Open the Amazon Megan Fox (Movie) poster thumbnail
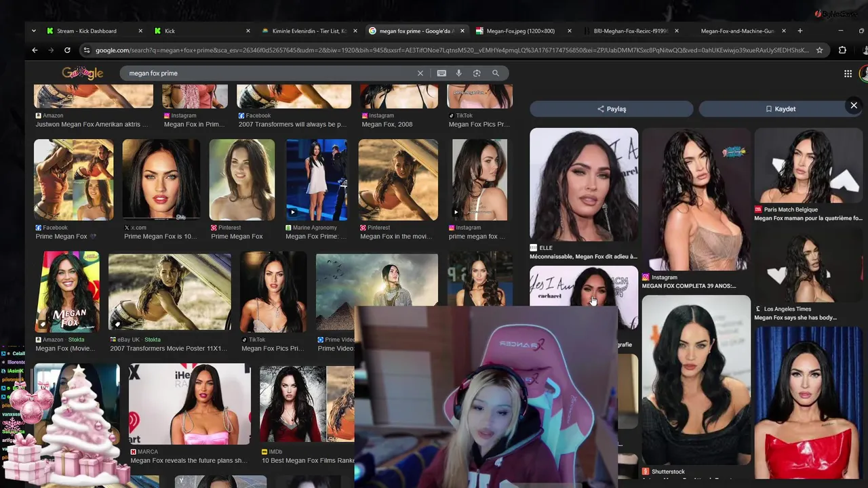This screenshot has width=868, height=488. [x=67, y=291]
